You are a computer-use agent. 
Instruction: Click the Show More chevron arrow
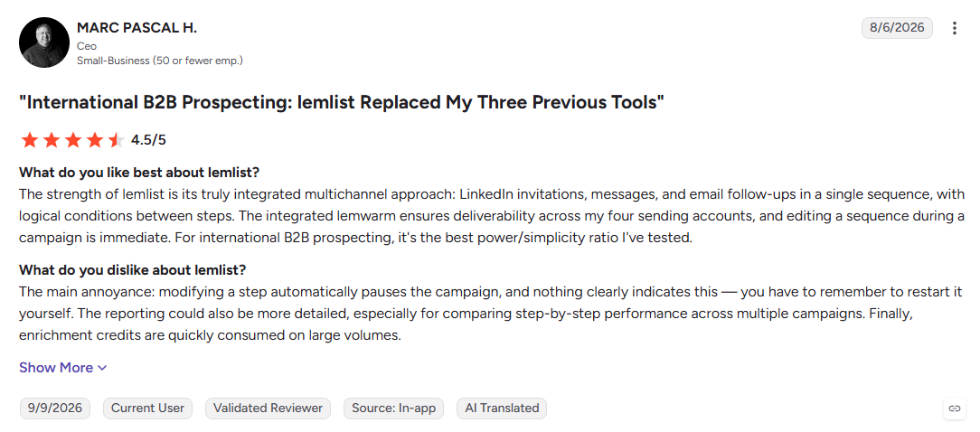pyautogui.click(x=102, y=368)
